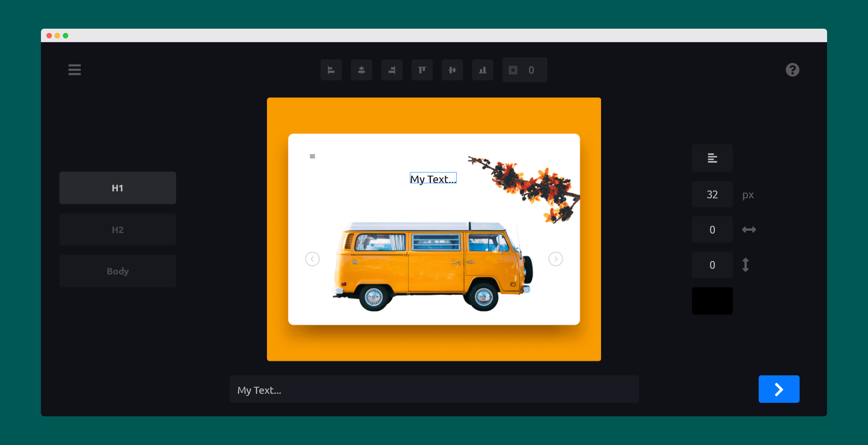Click the blue next arrow button
Screen dimensions: 868x445
778,389
